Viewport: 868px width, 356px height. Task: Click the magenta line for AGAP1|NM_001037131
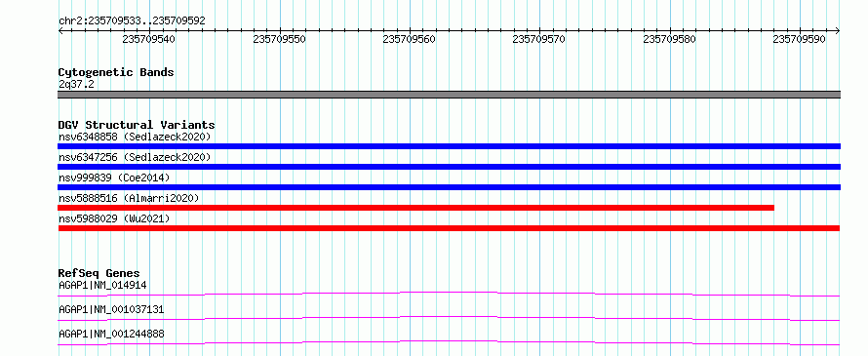click(x=449, y=318)
